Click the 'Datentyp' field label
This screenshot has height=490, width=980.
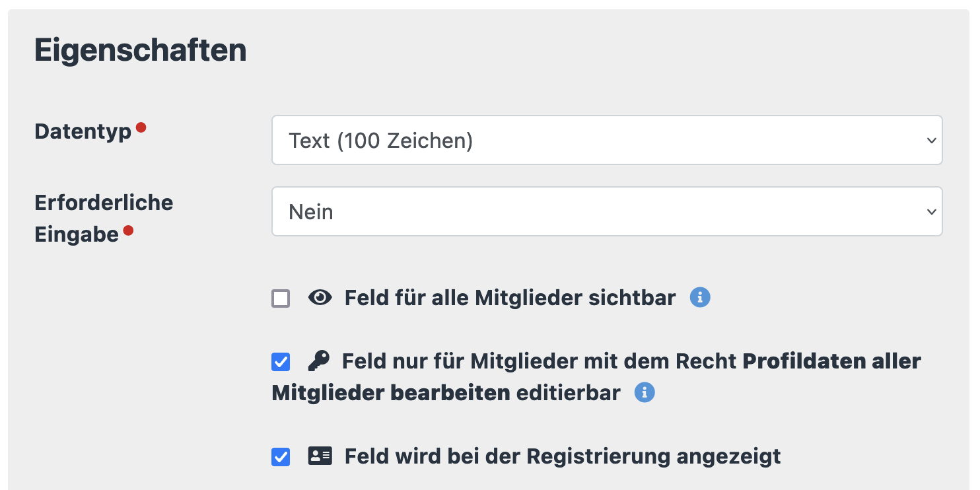[x=83, y=131]
